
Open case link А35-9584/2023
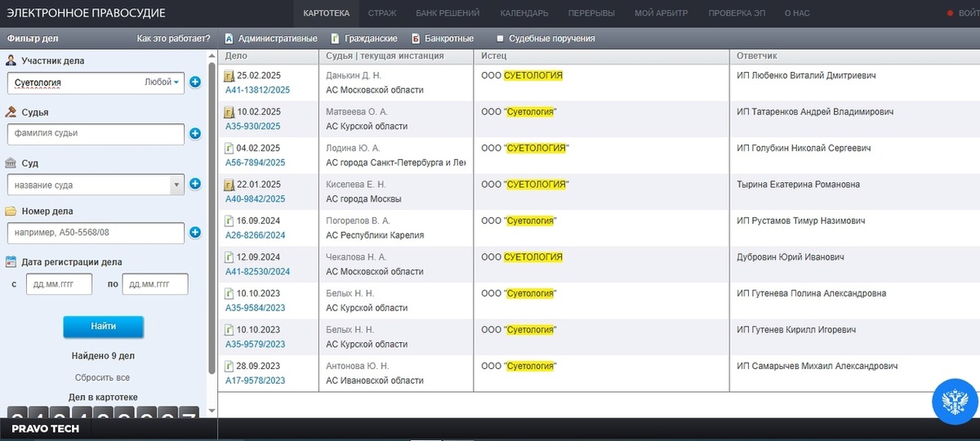click(255, 308)
